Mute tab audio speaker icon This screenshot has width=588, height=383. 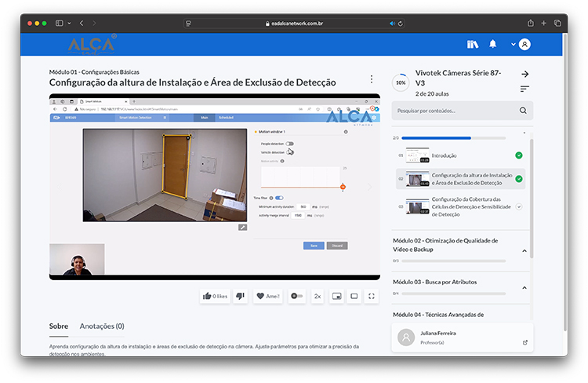pyautogui.click(x=392, y=24)
